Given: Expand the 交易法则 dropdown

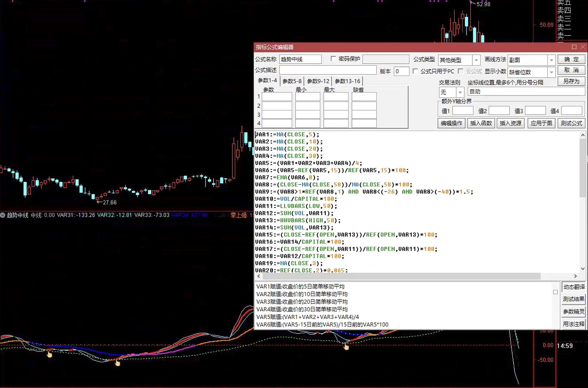Looking at the screenshot, I should pyautogui.click(x=460, y=92).
